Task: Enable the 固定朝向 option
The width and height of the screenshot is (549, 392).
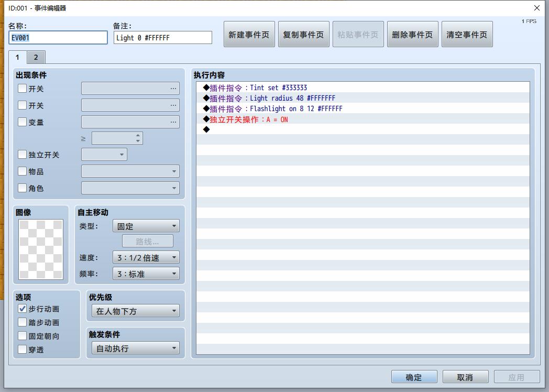Action: click(22, 336)
